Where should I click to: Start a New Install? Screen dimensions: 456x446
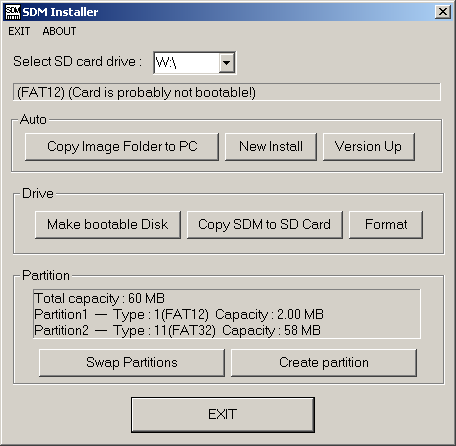(x=271, y=147)
